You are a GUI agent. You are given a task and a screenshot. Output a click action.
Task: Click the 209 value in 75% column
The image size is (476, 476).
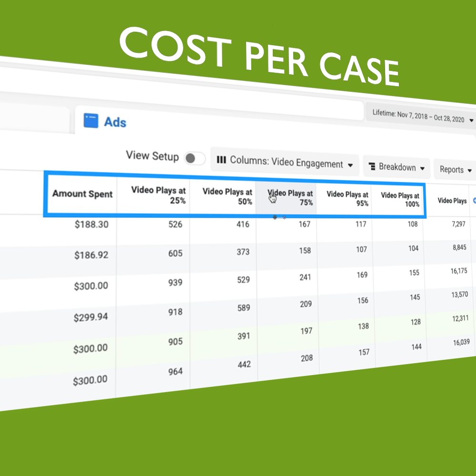tap(306, 304)
